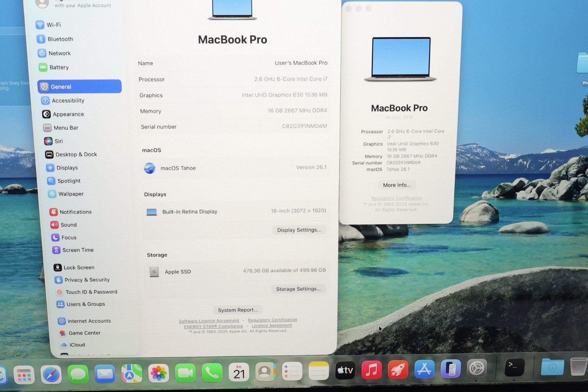Open System Report
This screenshot has height=392, width=588.
[x=238, y=310]
